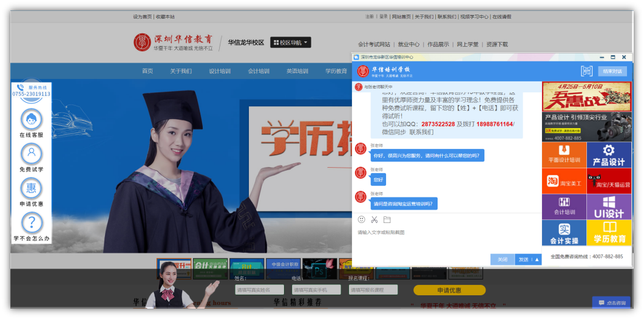
Task: Expand the 发送 button arrow options
Action: (x=537, y=259)
